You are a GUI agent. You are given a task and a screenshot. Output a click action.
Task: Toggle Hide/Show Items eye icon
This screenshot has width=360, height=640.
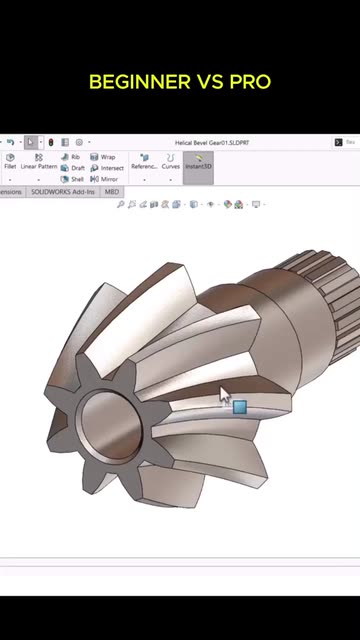(211, 204)
